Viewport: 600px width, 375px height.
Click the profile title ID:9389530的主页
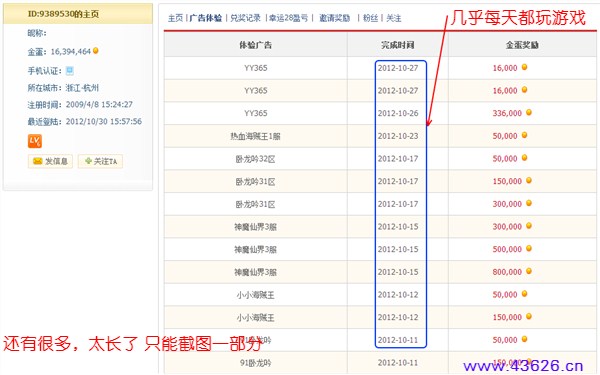[x=64, y=14]
